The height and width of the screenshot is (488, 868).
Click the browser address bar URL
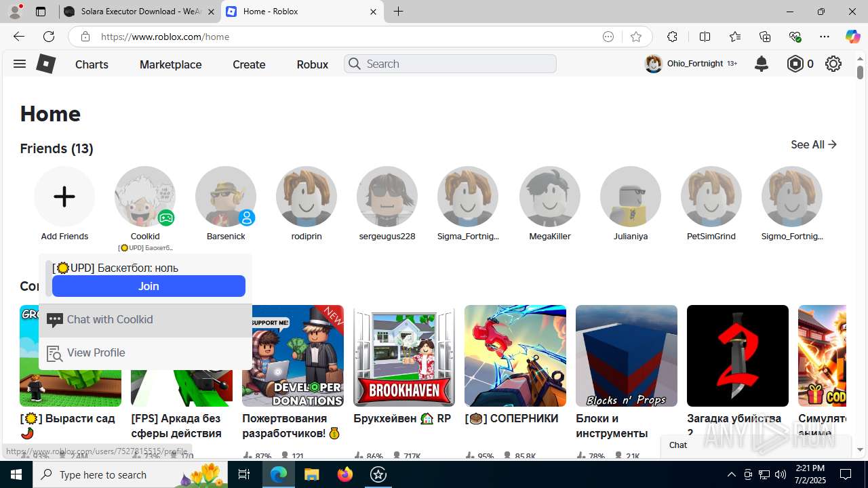[165, 37]
